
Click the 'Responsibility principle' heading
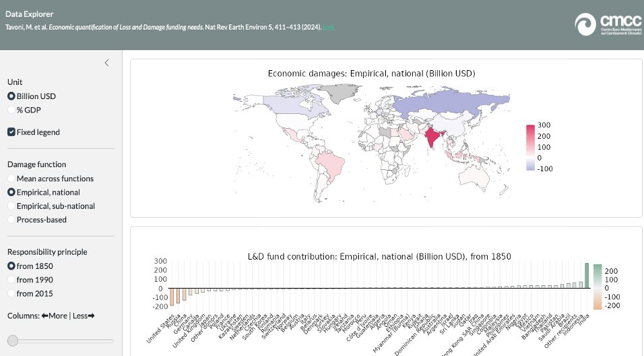click(47, 252)
